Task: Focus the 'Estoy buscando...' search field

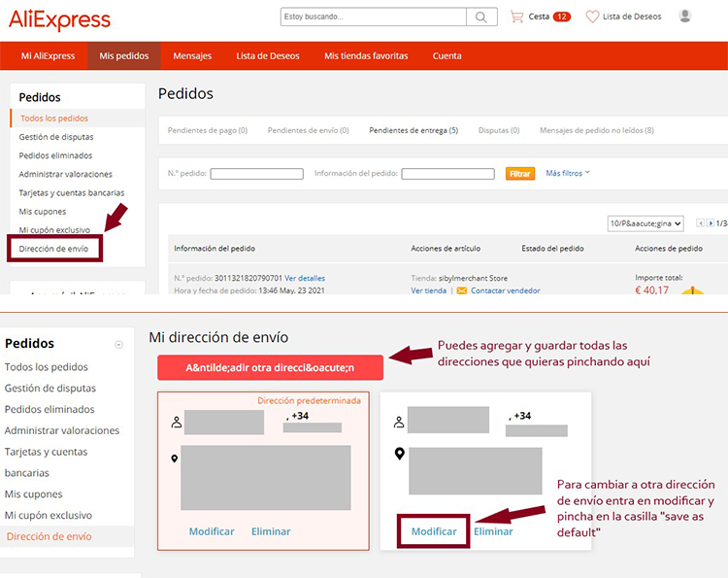Action: [x=374, y=17]
